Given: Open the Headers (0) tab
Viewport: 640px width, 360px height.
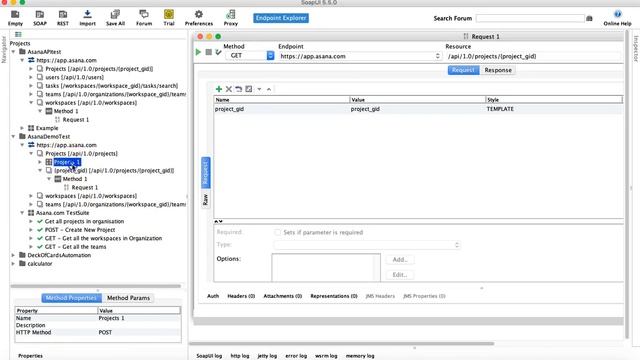Looking at the screenshot, I should click(x=241, y=296).
